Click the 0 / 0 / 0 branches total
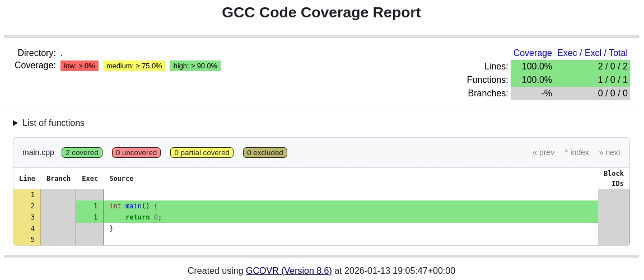Viewport: 644px width, 280px height. [x=592, y=93]
